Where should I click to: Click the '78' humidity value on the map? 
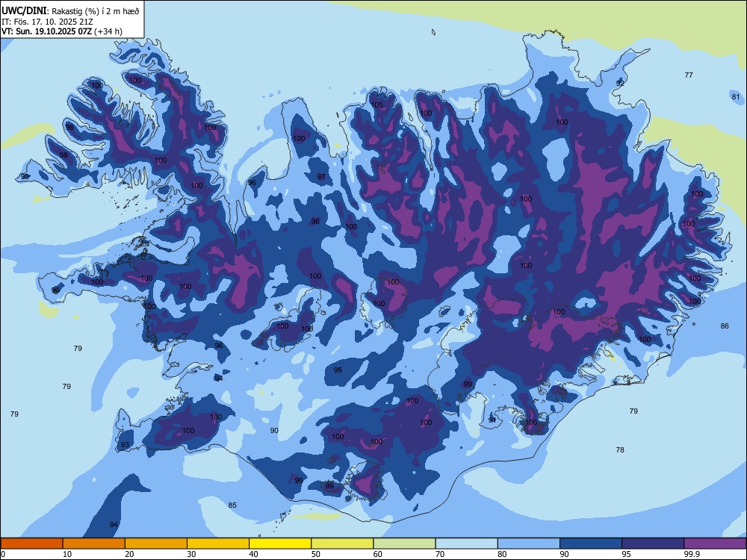coord(620,449)
